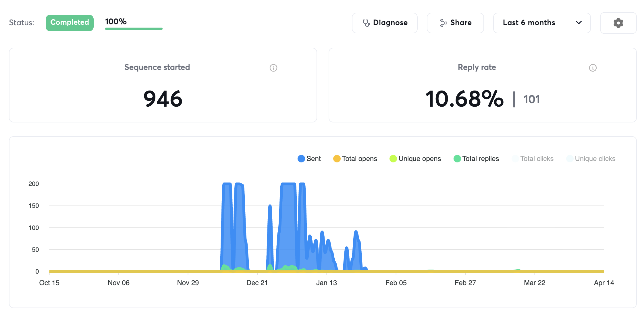Click the 100% progress bar
Screen dimensions: 644x315
click(134, 29)
